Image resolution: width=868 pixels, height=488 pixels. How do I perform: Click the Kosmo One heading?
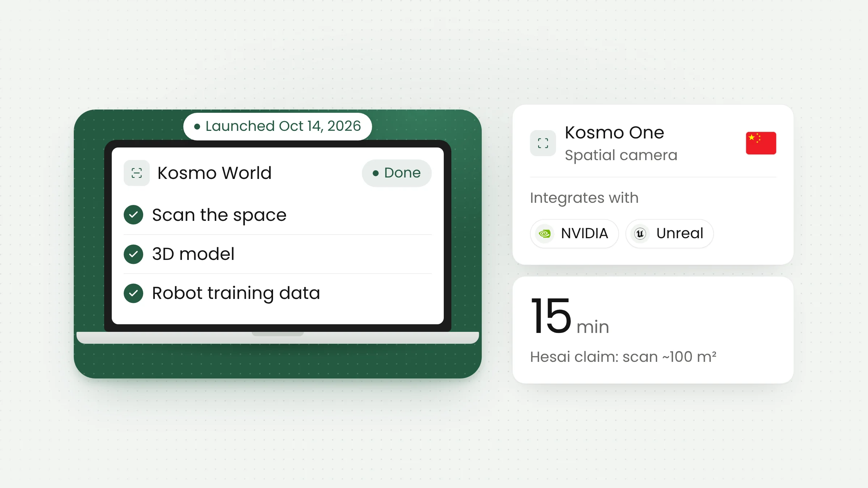tap(614, 133)
